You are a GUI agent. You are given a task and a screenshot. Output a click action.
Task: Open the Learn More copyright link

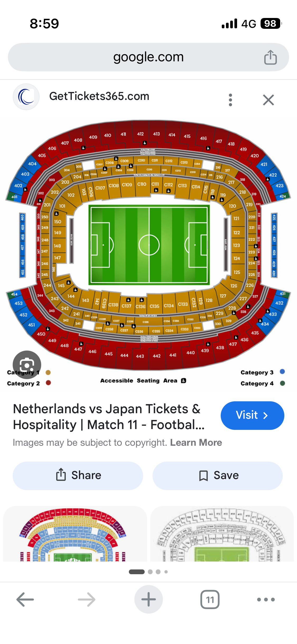(x=196, y=443)
